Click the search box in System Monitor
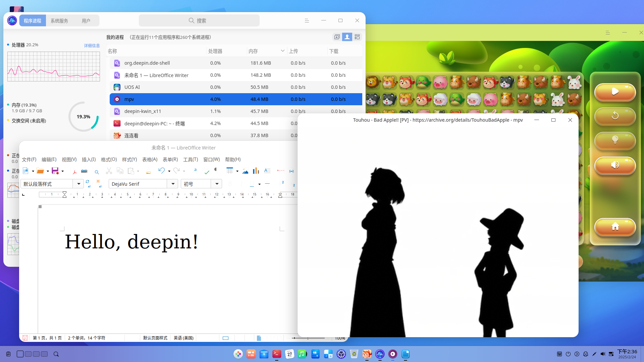Image resolution: width=644 pixels, height=362 pixels. pyautogui.click(x=199, y=20)
